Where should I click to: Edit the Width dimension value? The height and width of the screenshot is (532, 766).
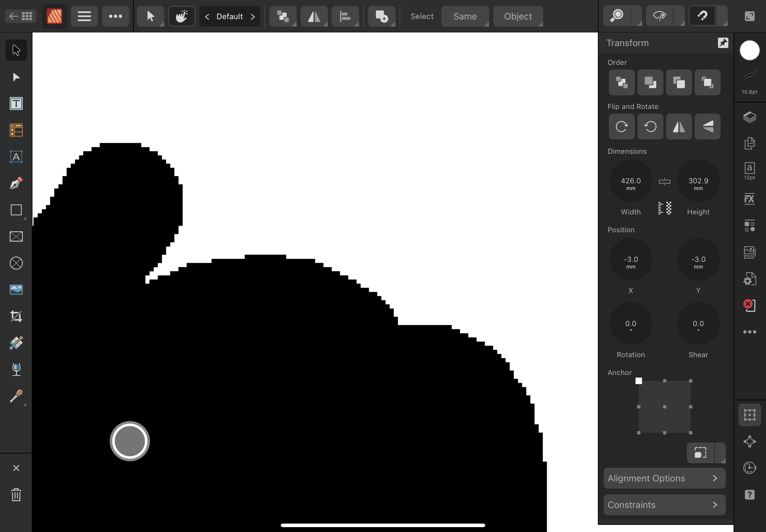click(x=630, y=181)
